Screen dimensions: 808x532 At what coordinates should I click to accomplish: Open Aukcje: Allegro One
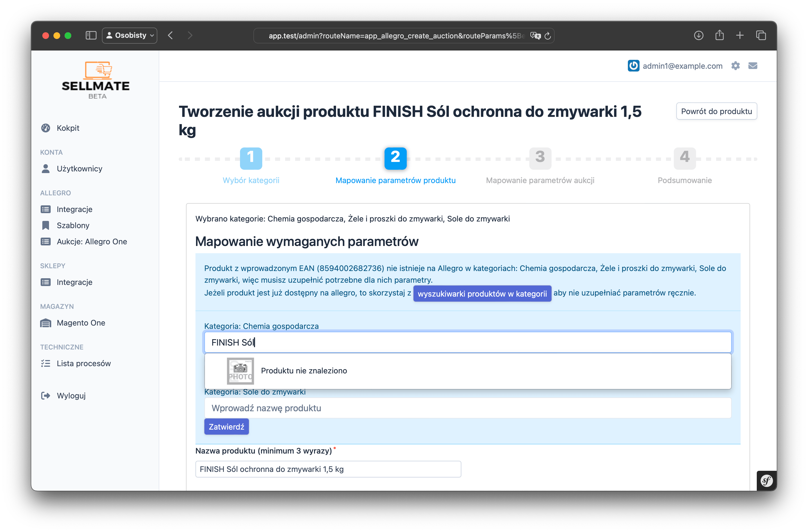click(x=92, y=242)
